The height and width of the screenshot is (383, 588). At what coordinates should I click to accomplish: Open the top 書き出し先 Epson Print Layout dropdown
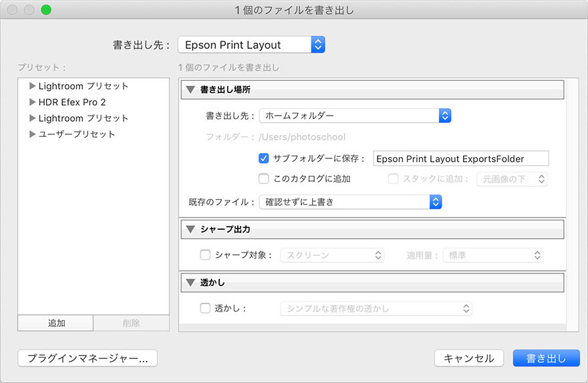click(251, 45)
